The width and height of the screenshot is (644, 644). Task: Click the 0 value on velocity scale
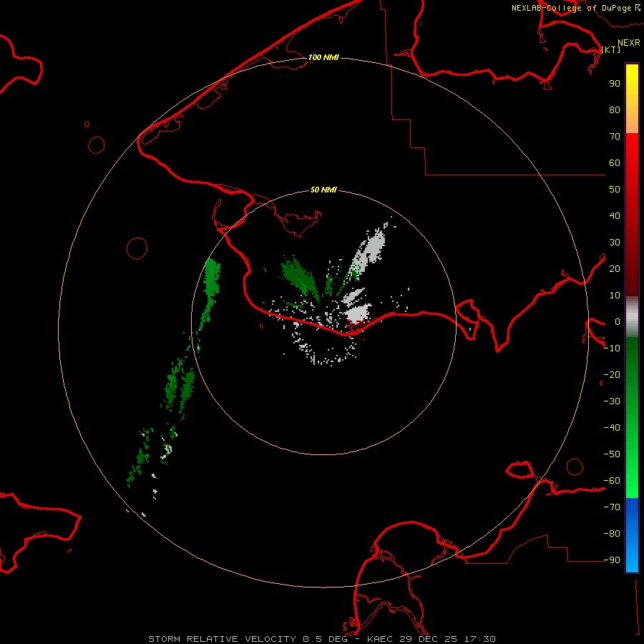pos(617,322)
